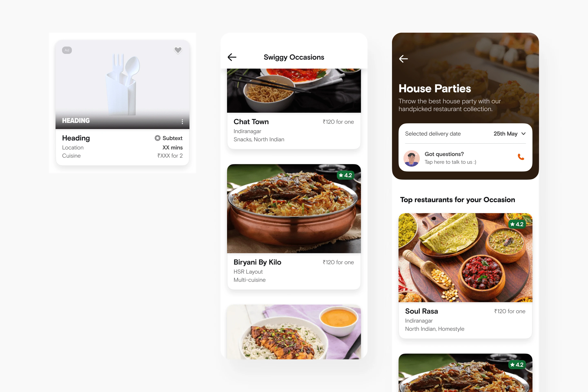Tap the 4.2 rating badge on Soul Rasa image

517,224
